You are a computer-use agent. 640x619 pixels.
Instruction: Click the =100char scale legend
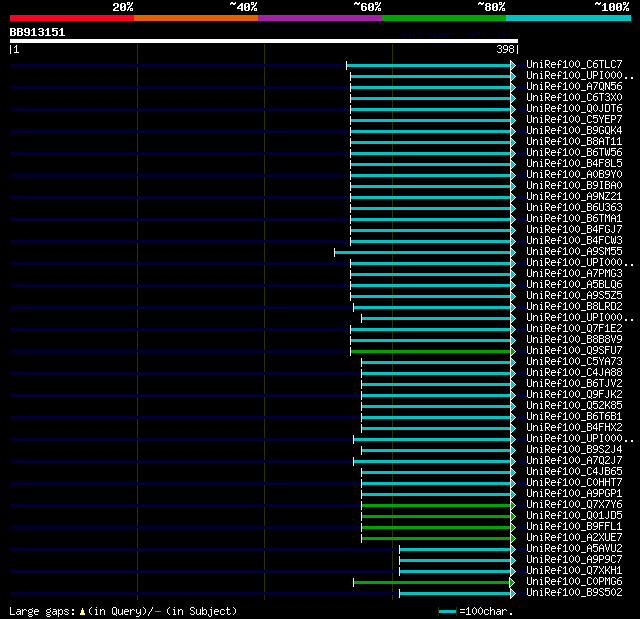tap(475, 611)
